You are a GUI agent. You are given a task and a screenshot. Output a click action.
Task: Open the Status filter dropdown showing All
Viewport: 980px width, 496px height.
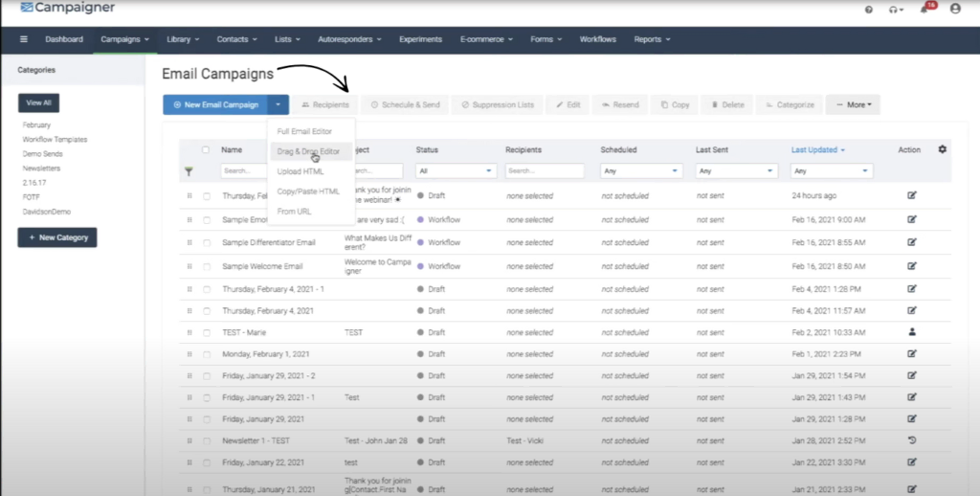pos(456,170)
